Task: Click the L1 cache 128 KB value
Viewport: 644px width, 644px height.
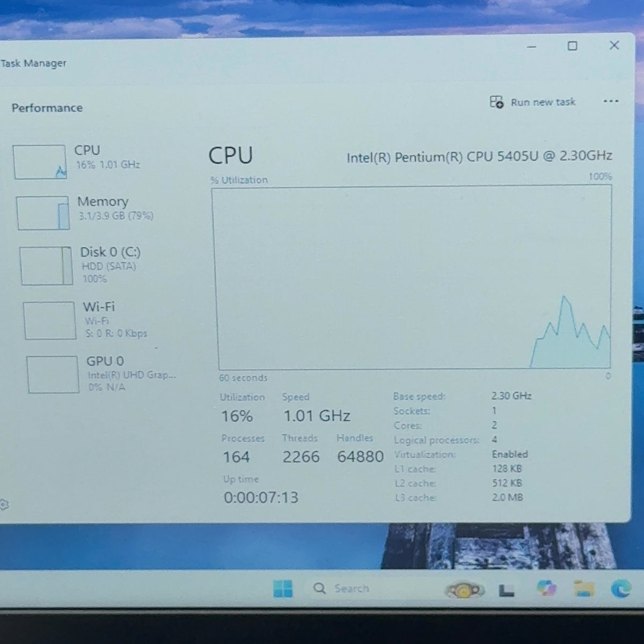Action: tap(507, 469)
